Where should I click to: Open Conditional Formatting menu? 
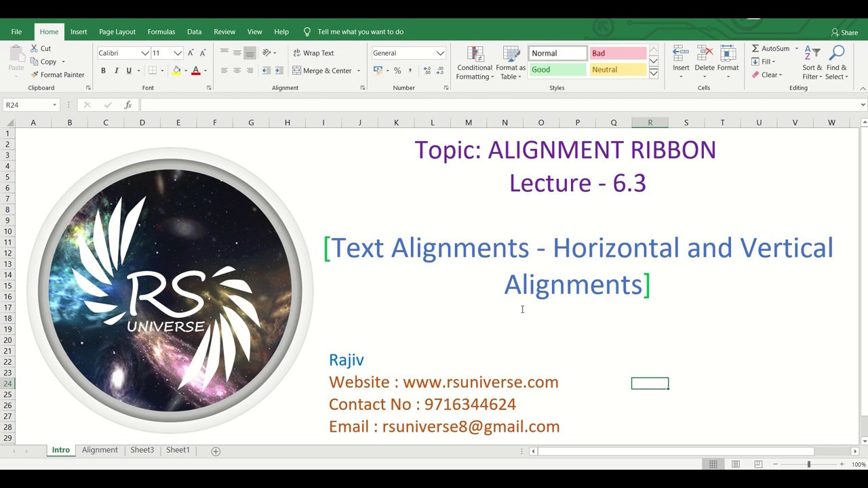(475, 63)
